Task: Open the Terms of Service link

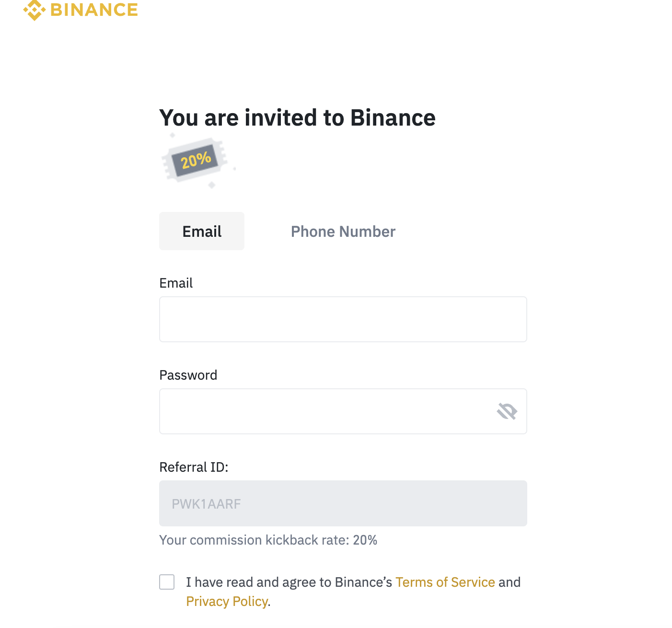Action: pos(445,582)
